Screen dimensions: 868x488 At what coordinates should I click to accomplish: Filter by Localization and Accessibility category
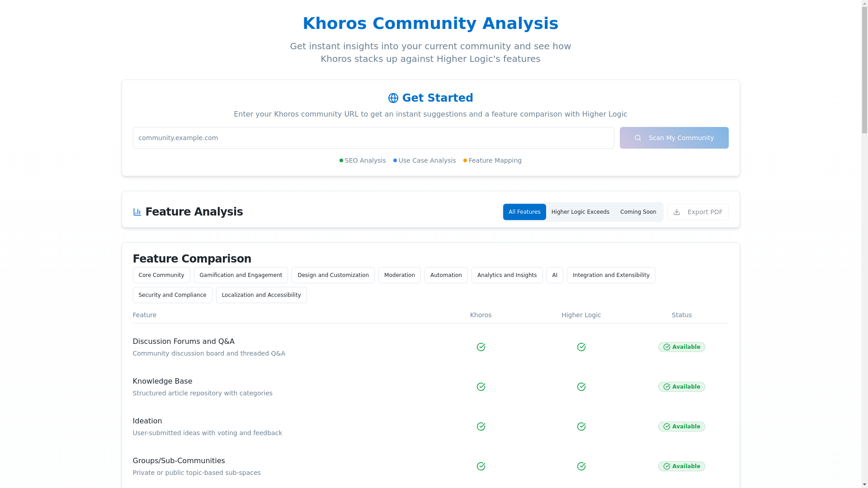261,295
